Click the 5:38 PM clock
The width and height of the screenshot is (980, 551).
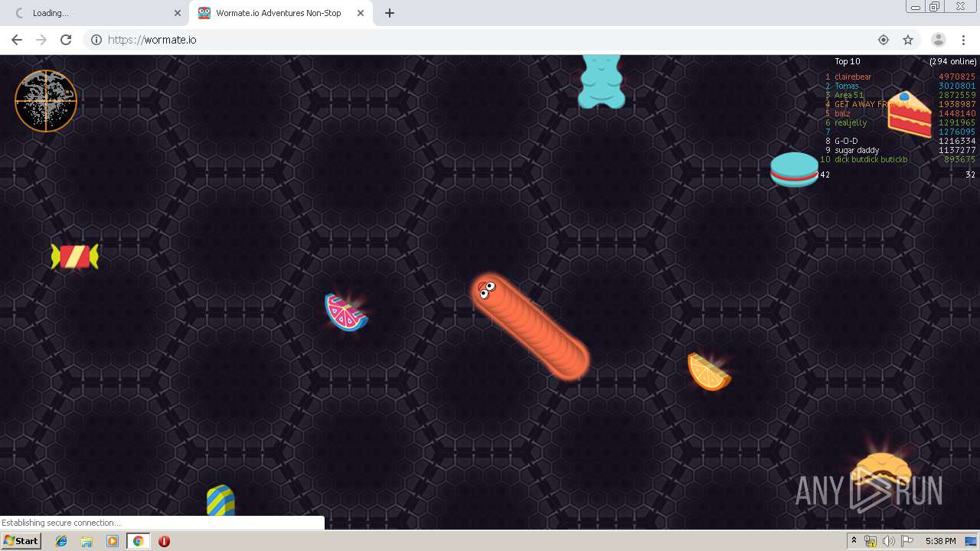(x=940, y=541)
